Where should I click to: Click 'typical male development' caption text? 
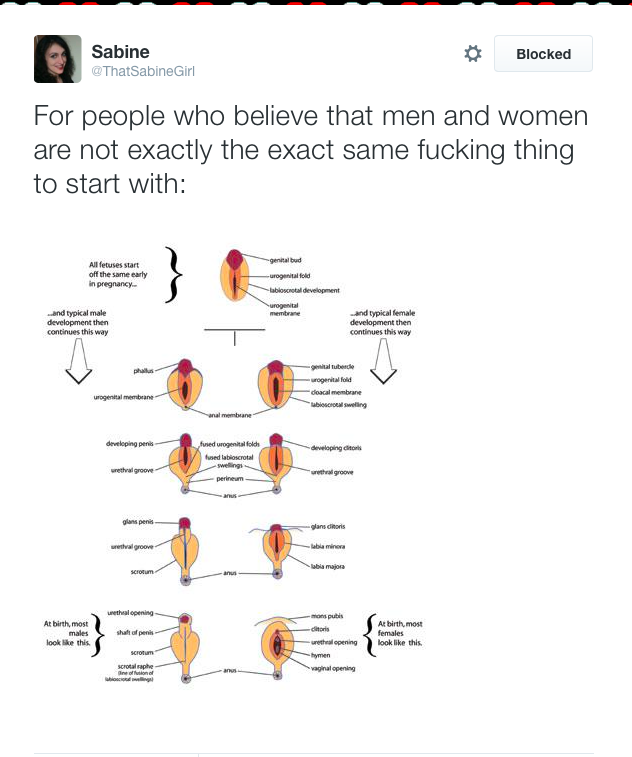pyautogui.click(x=78, y=322)
